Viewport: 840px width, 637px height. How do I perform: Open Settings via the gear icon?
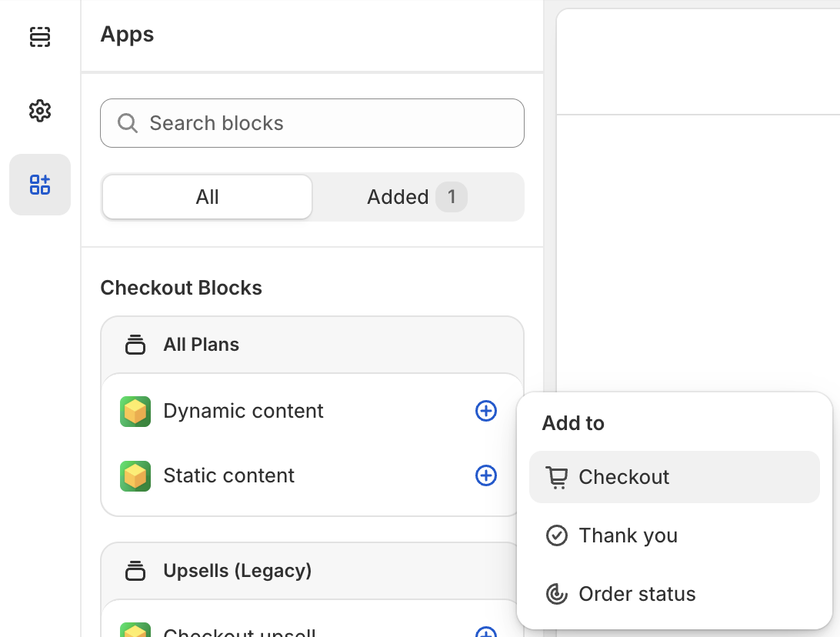pos(39,111)
